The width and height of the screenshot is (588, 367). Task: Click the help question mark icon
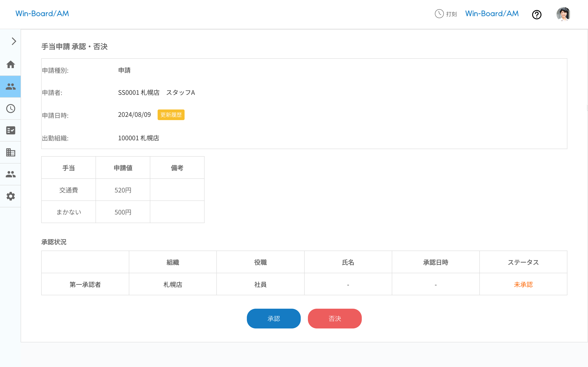537,14
